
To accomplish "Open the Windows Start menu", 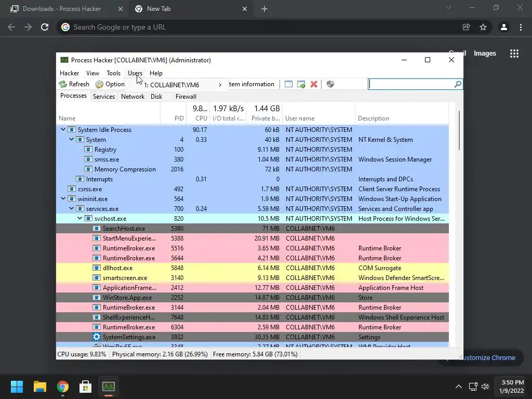I will click(17, 387).
